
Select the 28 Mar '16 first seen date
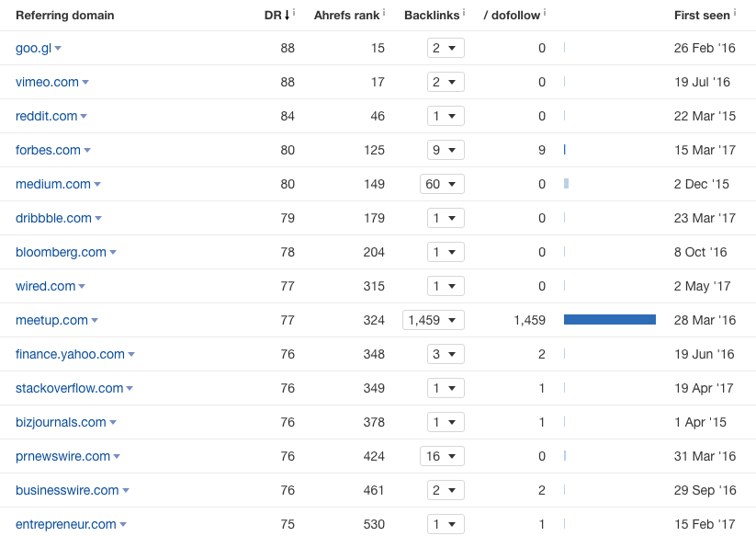point(705,320)
